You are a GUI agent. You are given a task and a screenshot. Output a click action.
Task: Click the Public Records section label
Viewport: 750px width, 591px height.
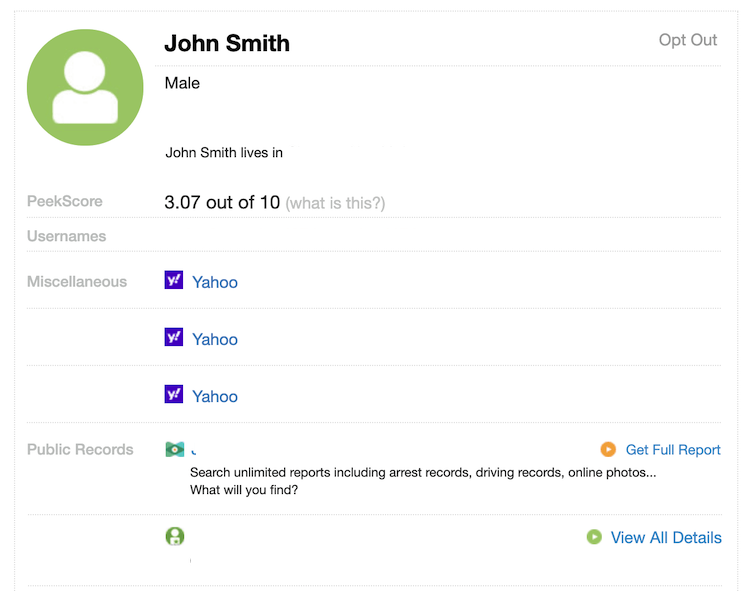click(80, 449)
